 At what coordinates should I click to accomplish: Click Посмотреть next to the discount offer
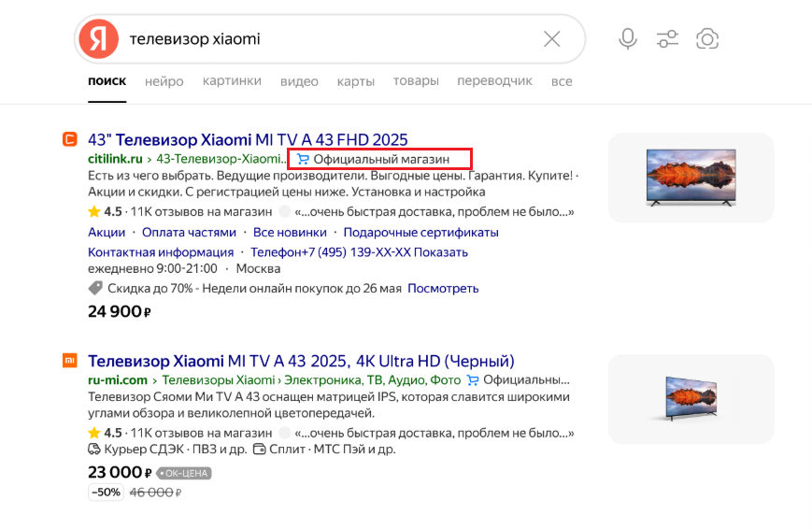443,289
